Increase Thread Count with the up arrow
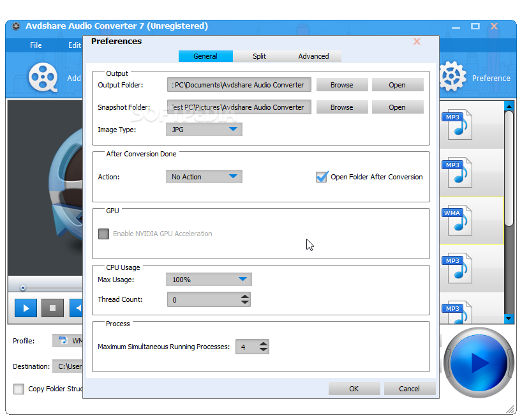Screen dimensions: 522x420 point(245,296)
